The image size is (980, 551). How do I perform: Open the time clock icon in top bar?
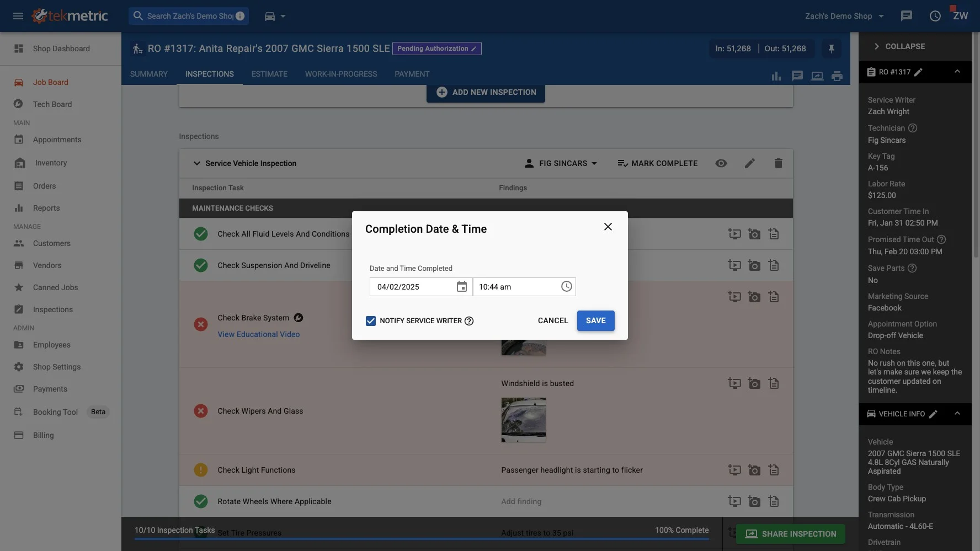[935, 16]
